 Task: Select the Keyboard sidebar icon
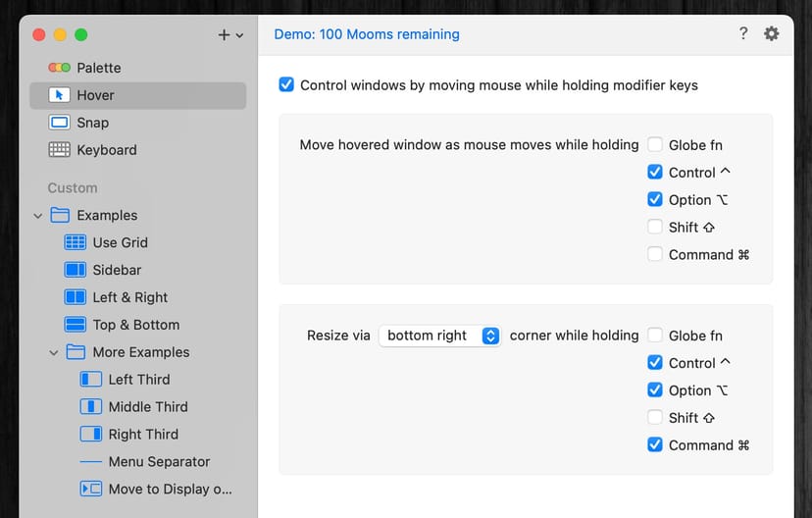pyautogui.click(x=60, y=150)
